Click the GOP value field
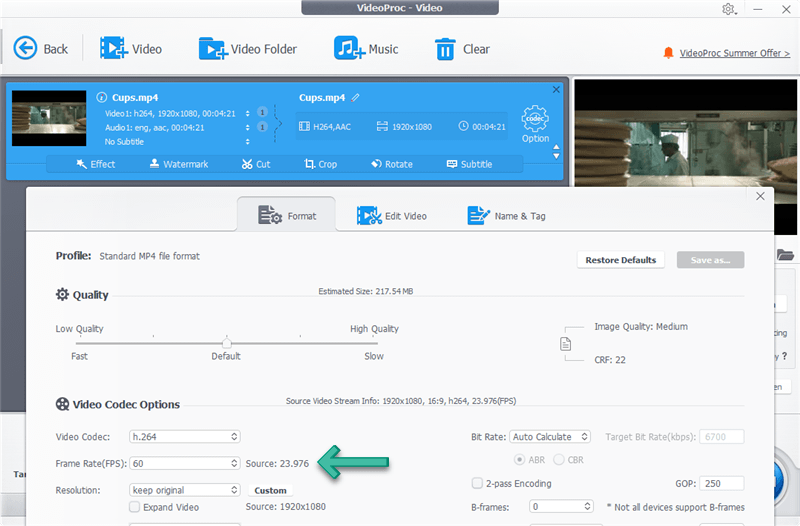This screenshot has width=800, height=526. coord(721,483)
